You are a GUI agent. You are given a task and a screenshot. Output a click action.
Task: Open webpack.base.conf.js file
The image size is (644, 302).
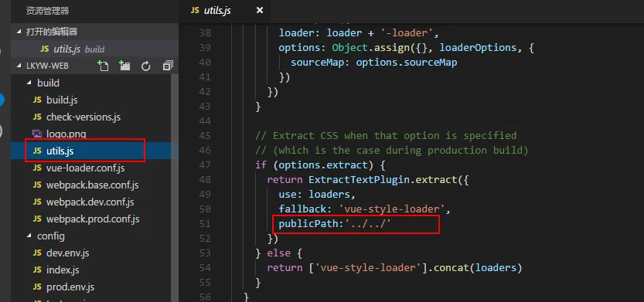coord(92,185)
